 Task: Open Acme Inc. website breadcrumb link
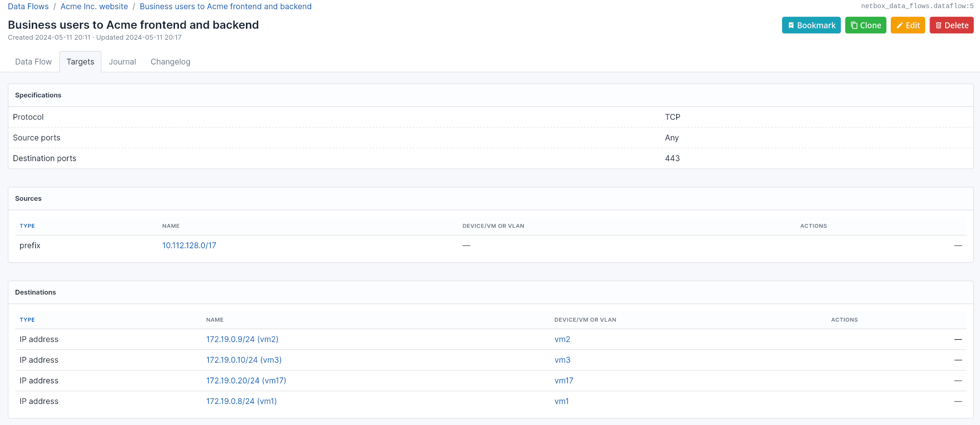click(x=94, y=6)
